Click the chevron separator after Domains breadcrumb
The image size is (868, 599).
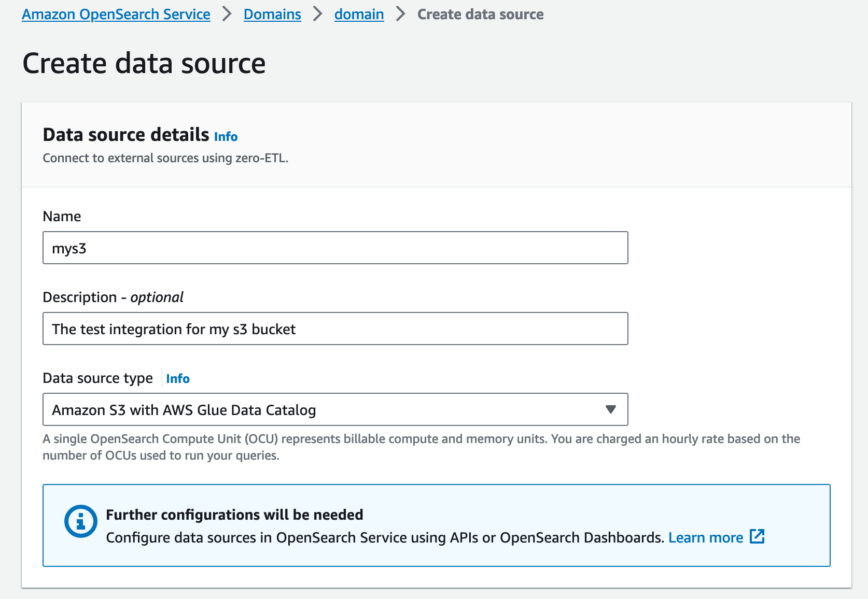(317, 14)
